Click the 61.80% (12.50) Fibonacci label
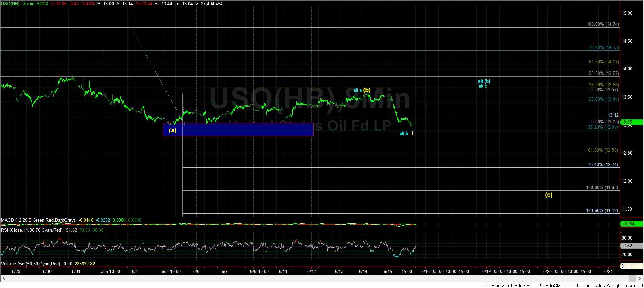This screenshot has width=644, height=288. pos(603,150)
